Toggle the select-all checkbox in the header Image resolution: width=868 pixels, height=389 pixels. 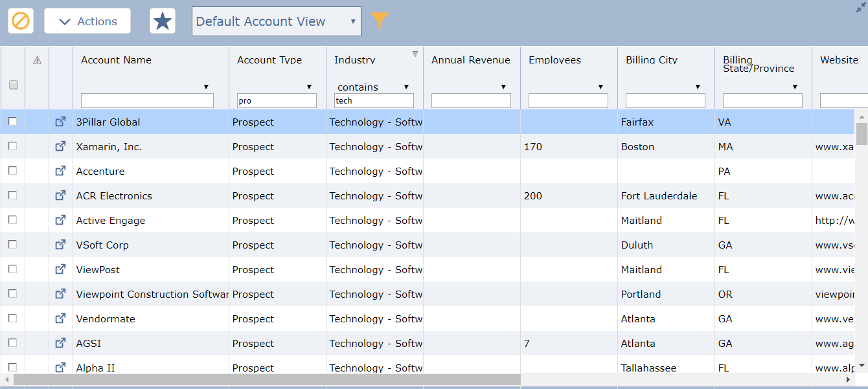pyautogui.click(x=12, y=85)
